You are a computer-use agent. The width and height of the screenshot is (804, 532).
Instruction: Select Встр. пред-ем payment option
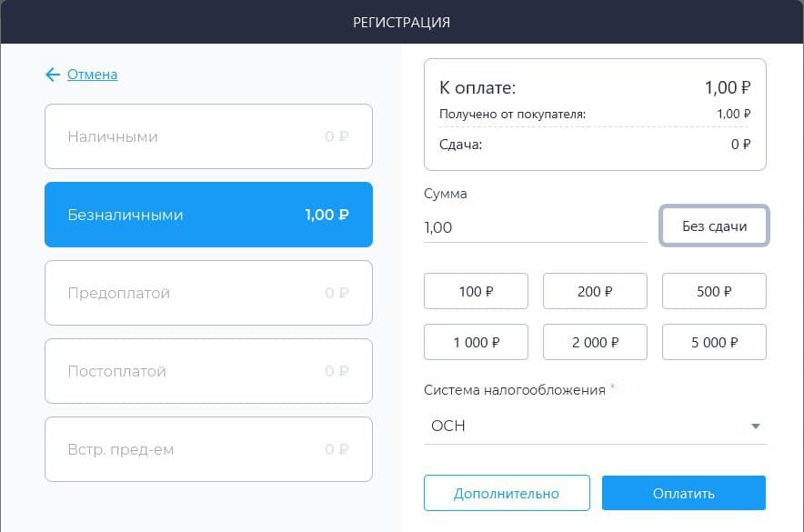208,449
